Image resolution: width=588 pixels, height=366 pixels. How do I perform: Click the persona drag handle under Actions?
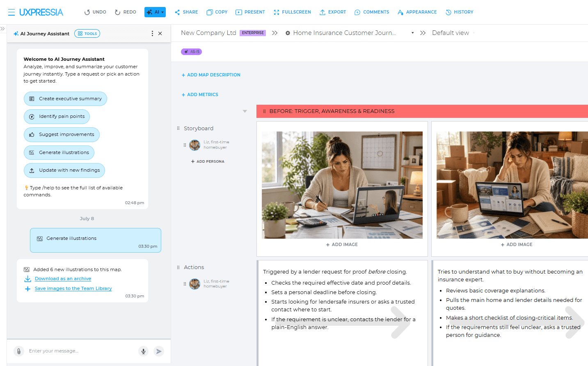[185, 284]
